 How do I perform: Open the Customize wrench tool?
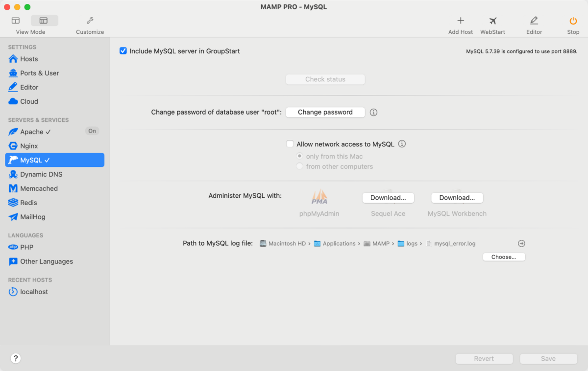coord(90,21)
